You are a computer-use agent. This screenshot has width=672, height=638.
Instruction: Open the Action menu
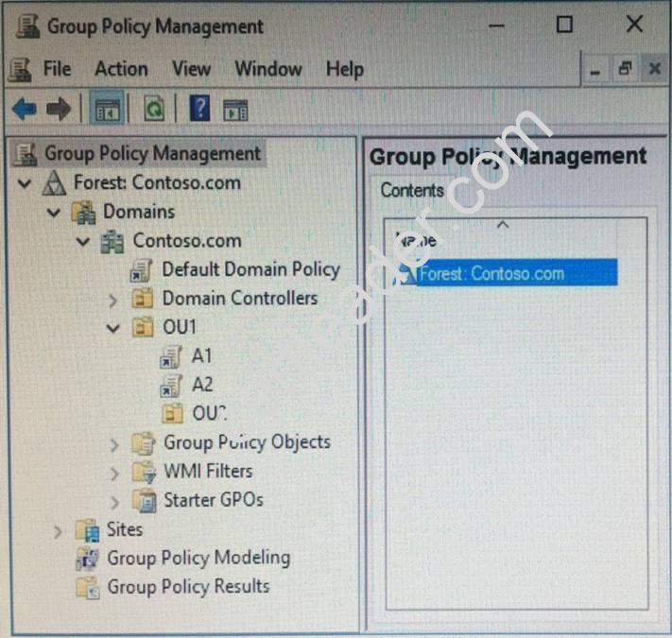[x=121, y=69]
